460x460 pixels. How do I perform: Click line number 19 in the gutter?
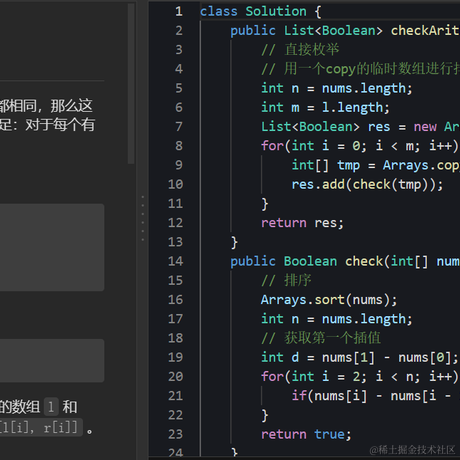(x=175, y=357)
